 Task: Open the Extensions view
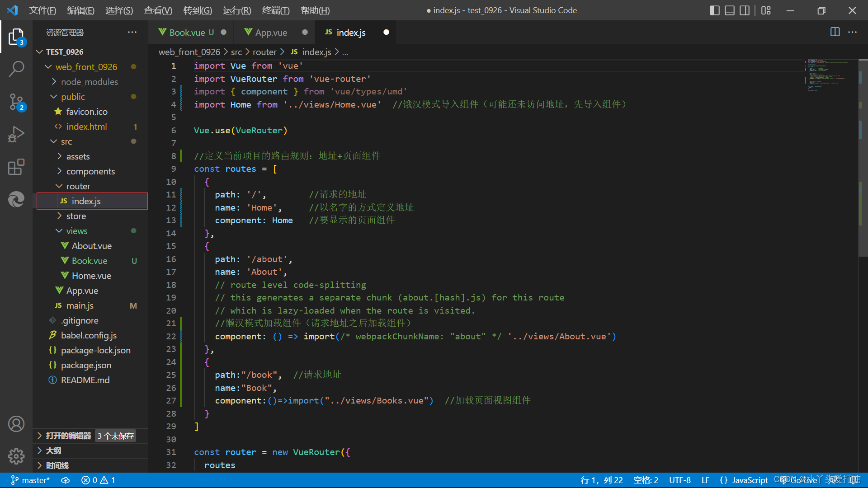click(x=16, y=167)
